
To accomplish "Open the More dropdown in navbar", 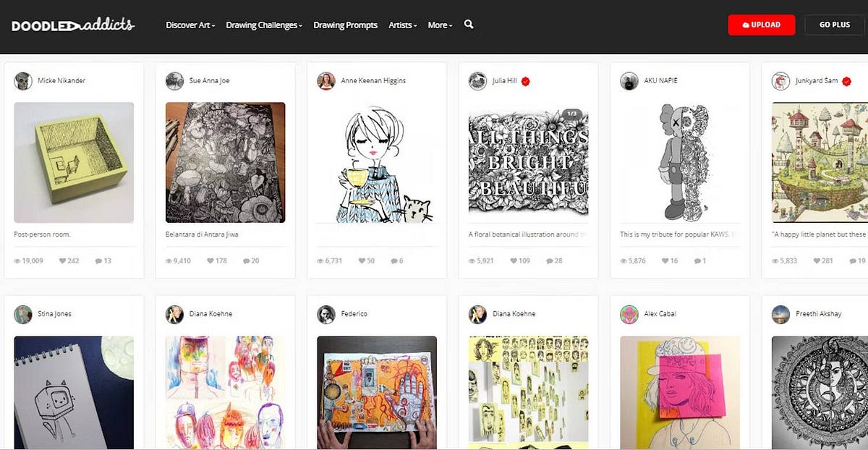I will 440,25.
